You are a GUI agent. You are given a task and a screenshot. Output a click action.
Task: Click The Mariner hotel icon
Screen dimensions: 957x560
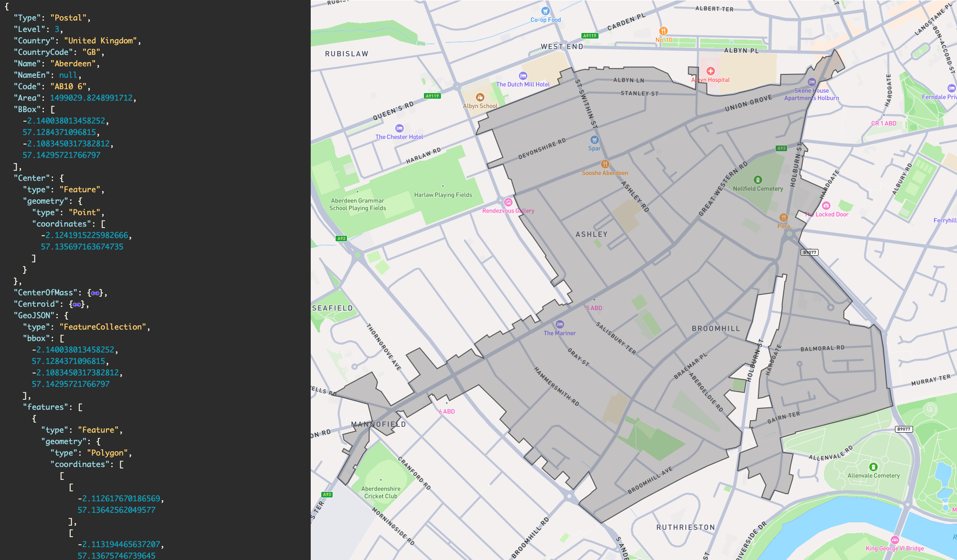(x=560, y=324)
